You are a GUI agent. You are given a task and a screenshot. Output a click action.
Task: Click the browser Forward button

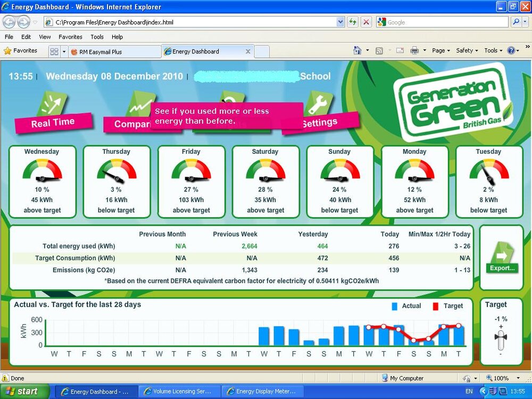tap(23, 22)
